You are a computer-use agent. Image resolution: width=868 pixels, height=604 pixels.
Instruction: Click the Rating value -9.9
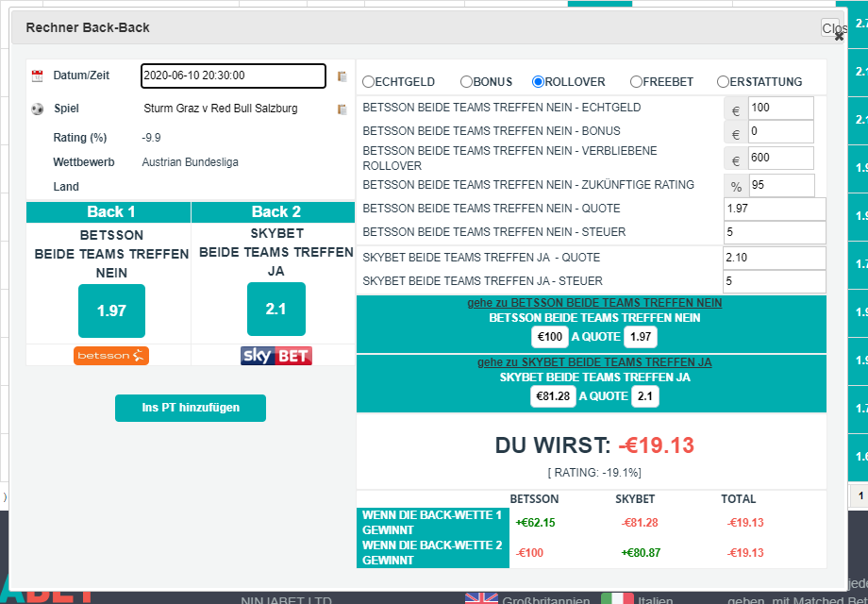(151, 138)
